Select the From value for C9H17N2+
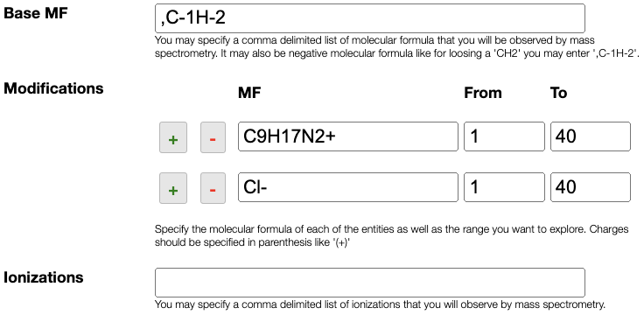 (504, 136)
